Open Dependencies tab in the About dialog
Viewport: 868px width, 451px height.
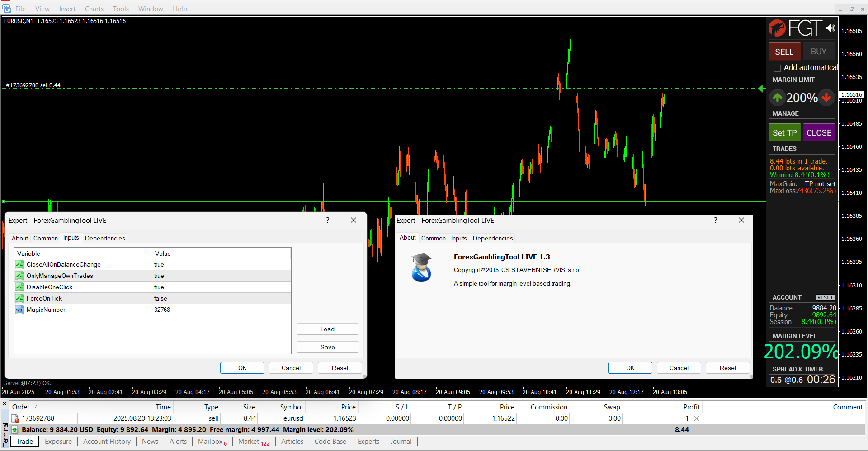[x=492, y=238]
